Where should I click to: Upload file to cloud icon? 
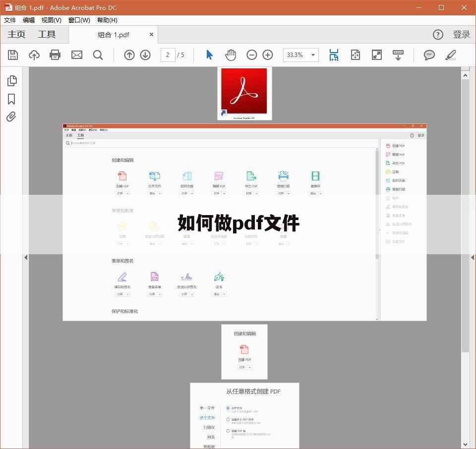(34, 55)
